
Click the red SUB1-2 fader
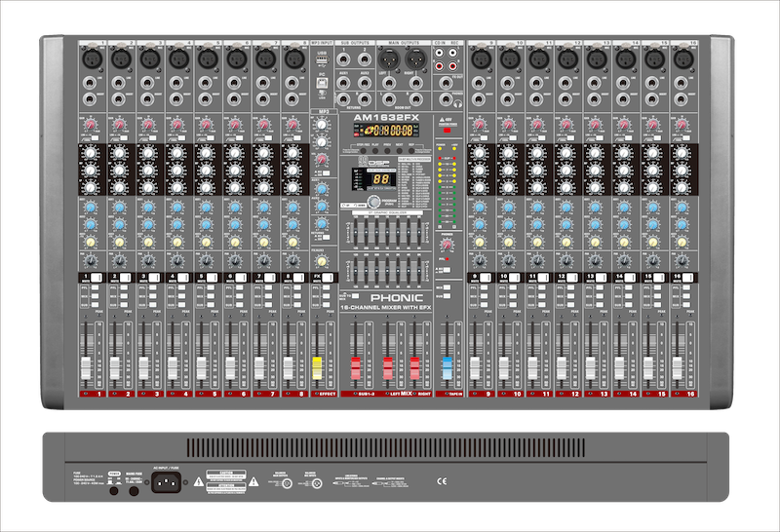pyautogui.click(x=355, y=368)
